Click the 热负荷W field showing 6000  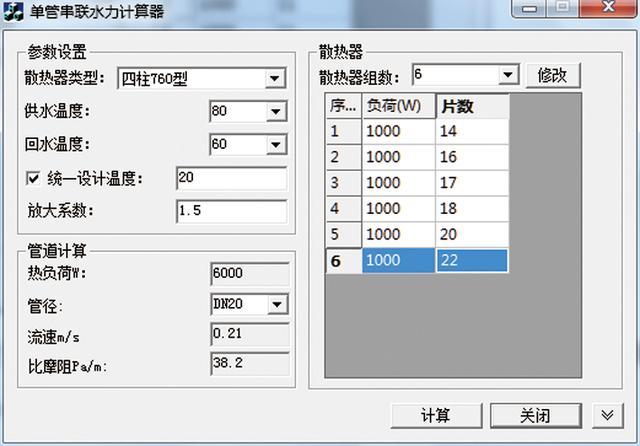(250, 273)
